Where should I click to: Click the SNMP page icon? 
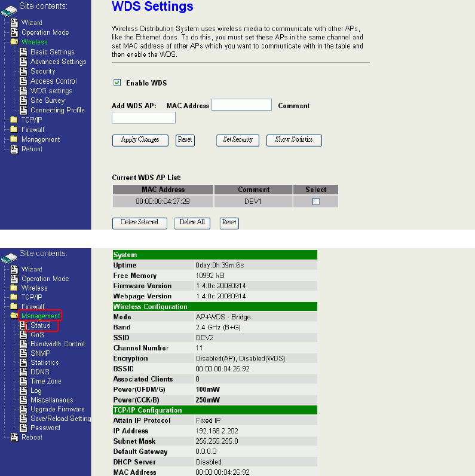point(23,353)
